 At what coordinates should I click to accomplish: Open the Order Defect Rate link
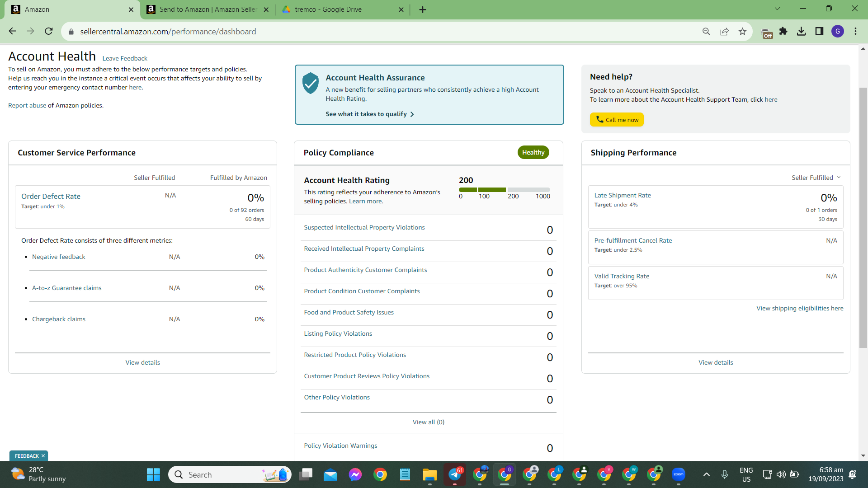pyautogui.click(x=51, y=196)
